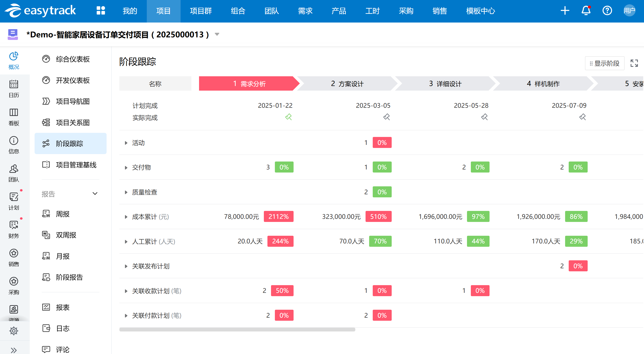
Task: Click the red 2112% cost badge
Action: pyautogui.click(x=278, y=217)
